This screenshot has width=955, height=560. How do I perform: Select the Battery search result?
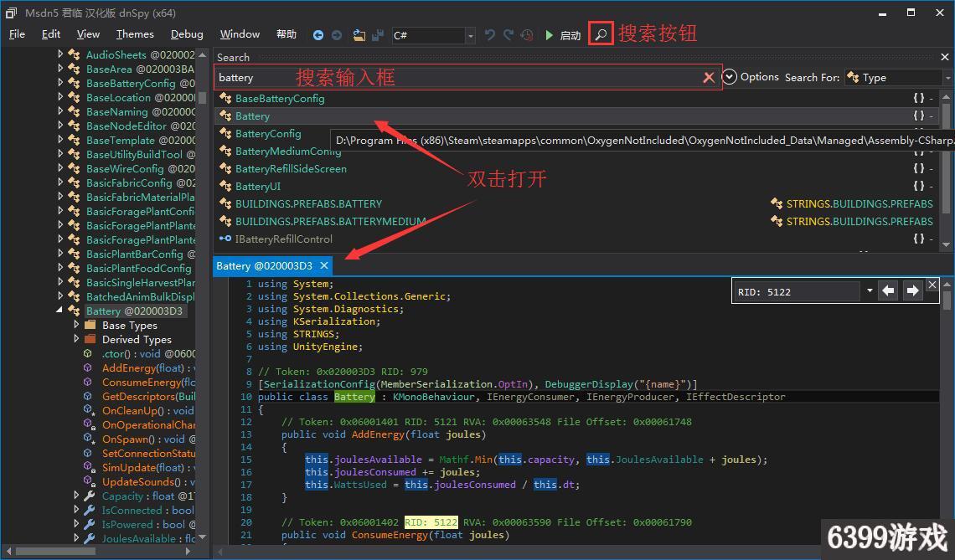[252, 116]
